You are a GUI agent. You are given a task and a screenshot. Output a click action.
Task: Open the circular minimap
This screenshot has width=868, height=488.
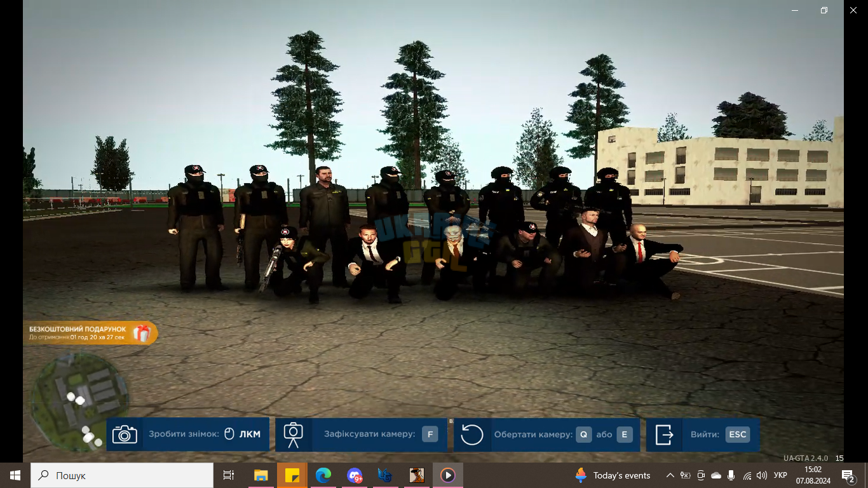point(79,403)
